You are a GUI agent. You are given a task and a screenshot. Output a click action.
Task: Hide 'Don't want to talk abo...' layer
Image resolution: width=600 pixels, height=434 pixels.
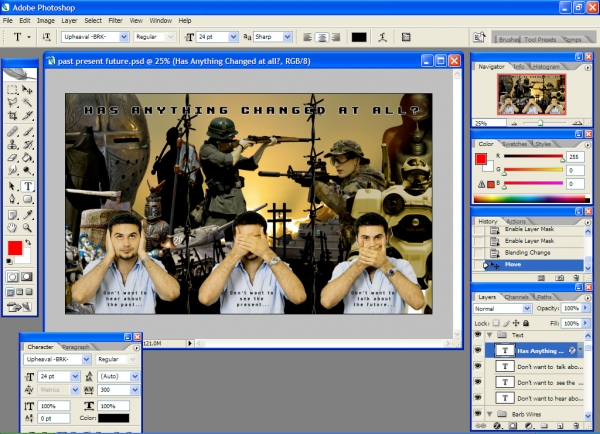coord(478,366)
